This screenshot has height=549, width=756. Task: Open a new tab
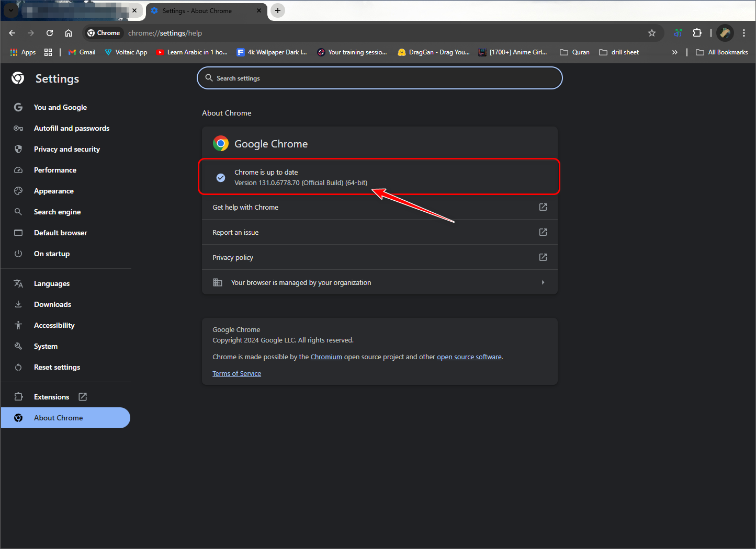[278, 10]
